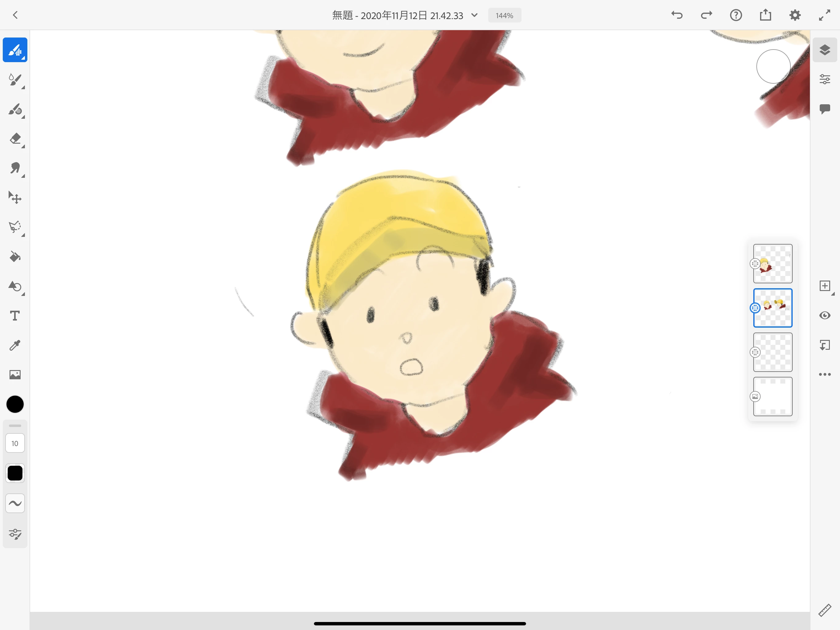Open the black foreground color chip
Viewport: 840px width, 630px height.
pyautogui.click(x=15, y=404)
